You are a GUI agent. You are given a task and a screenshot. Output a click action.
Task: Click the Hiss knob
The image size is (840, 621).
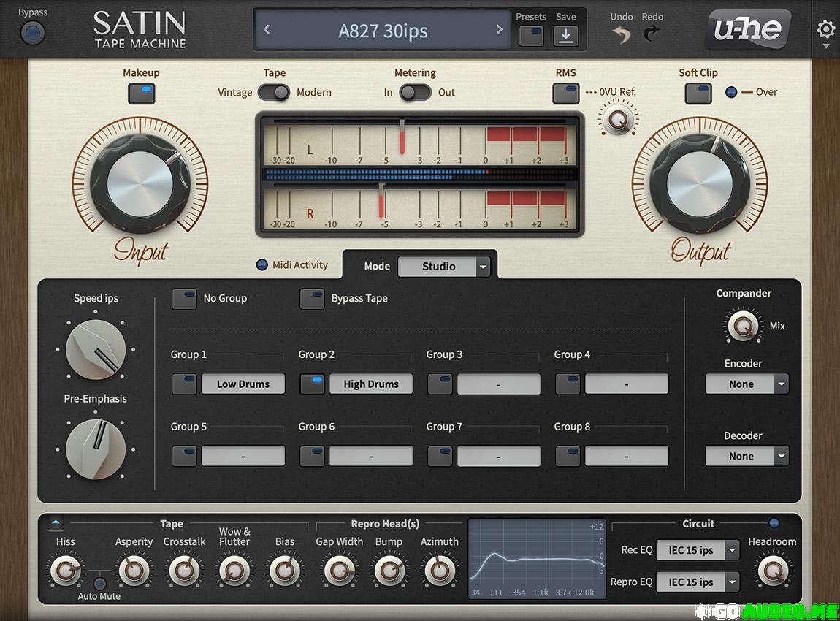65,570
